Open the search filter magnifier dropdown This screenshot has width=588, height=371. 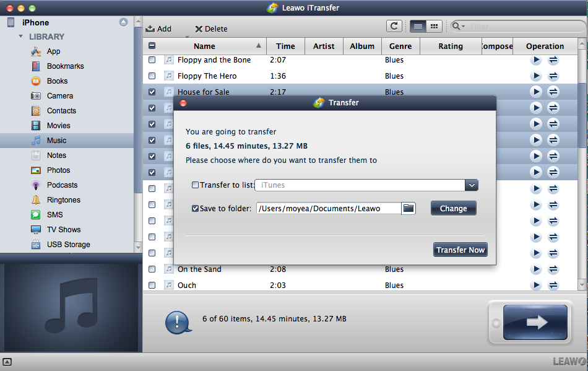(x=459, y=27)
